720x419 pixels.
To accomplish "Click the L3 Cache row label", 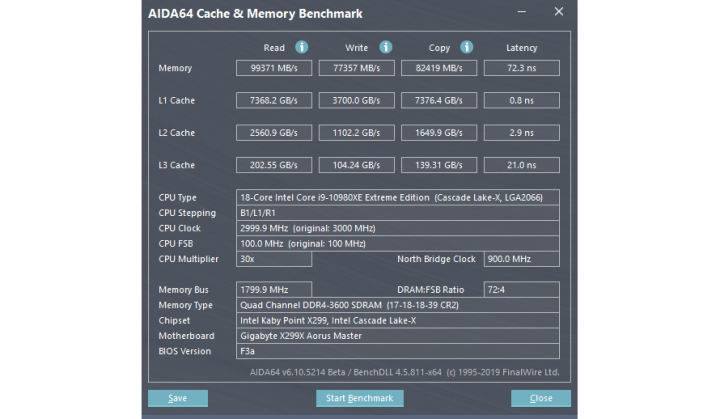I will pos(176,165).
